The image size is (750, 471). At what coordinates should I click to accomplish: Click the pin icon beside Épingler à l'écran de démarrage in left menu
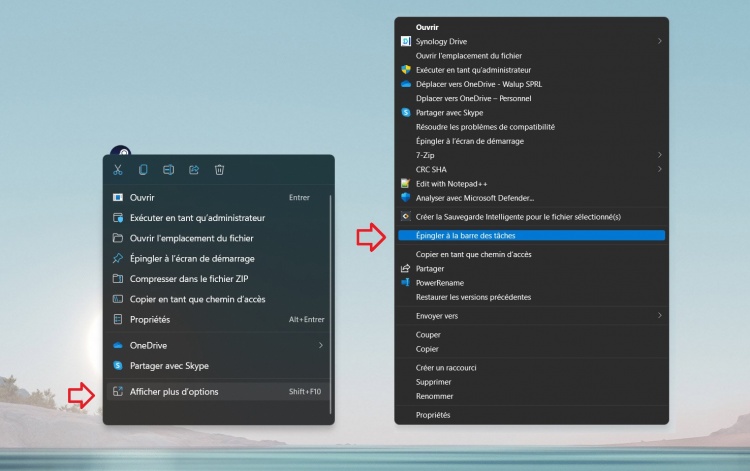pos(118,259)
